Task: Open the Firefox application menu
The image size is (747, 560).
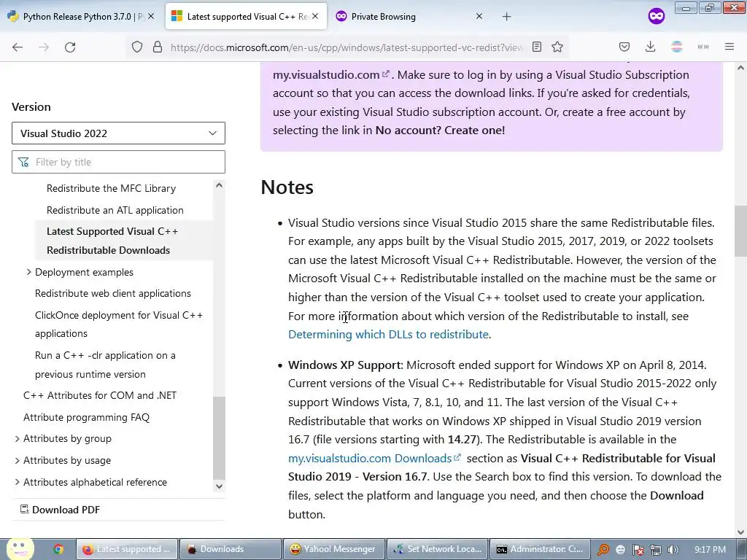Action: coord(729,47)
